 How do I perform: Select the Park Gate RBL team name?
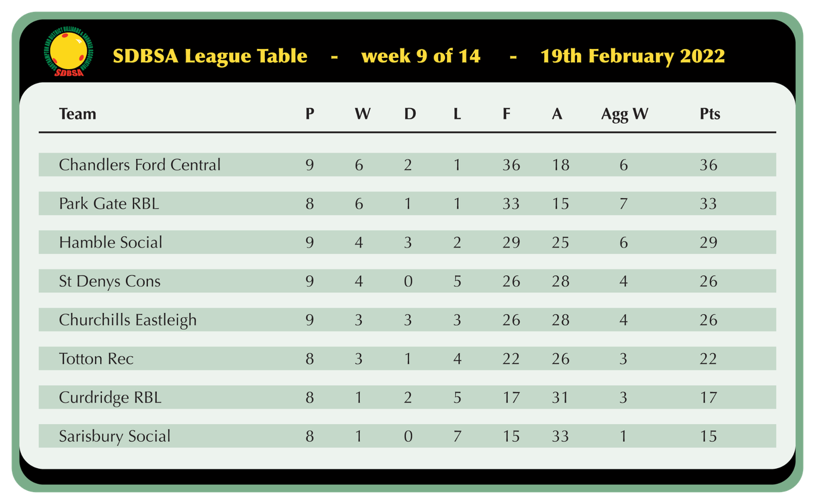(109, 203)
